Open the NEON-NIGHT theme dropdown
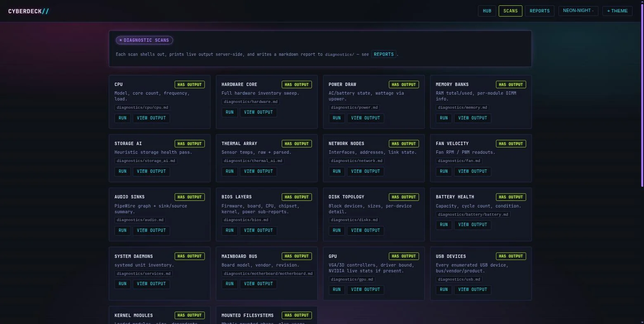Image resolution: width=644 pixels, height=324 pixels. point(578,11)
